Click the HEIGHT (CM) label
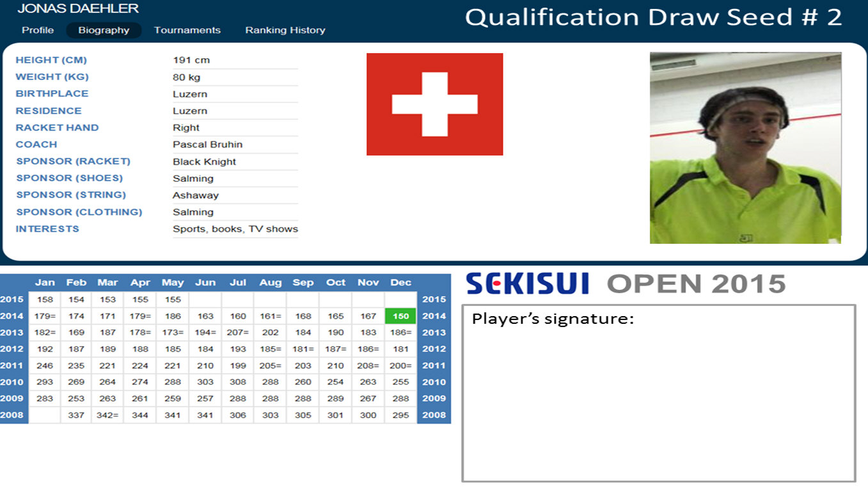 pos(51,60)
